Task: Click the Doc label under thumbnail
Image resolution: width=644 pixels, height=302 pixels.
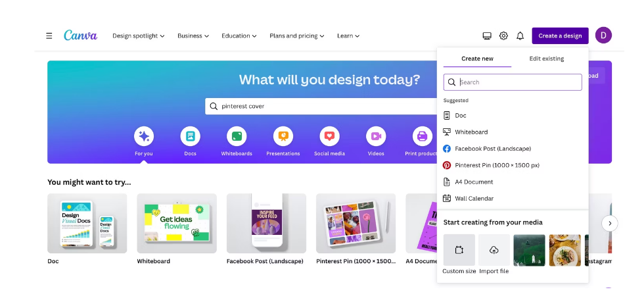Action: [x=53, y=261]
